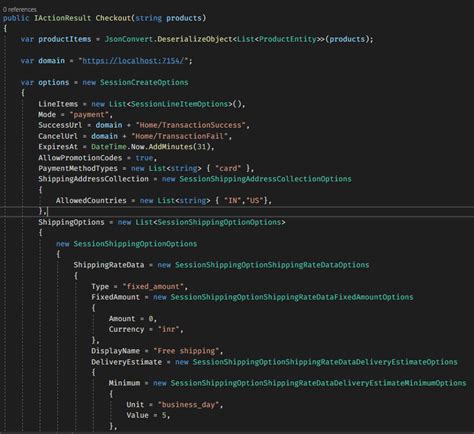The width and height of the screenshot is (474, 434).
Task: Click the AllowedCountries property
Action: coord(91,201)
